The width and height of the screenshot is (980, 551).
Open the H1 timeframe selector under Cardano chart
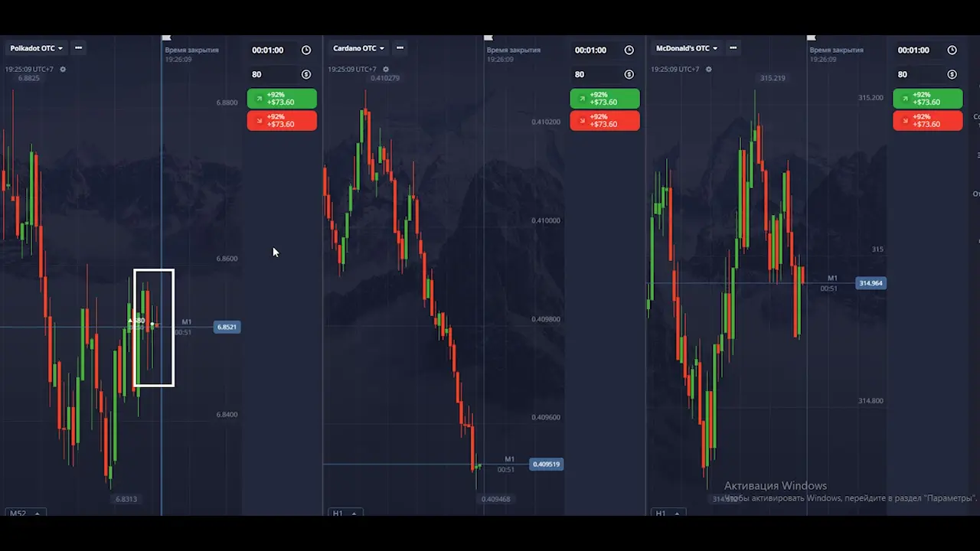(341, 514)
